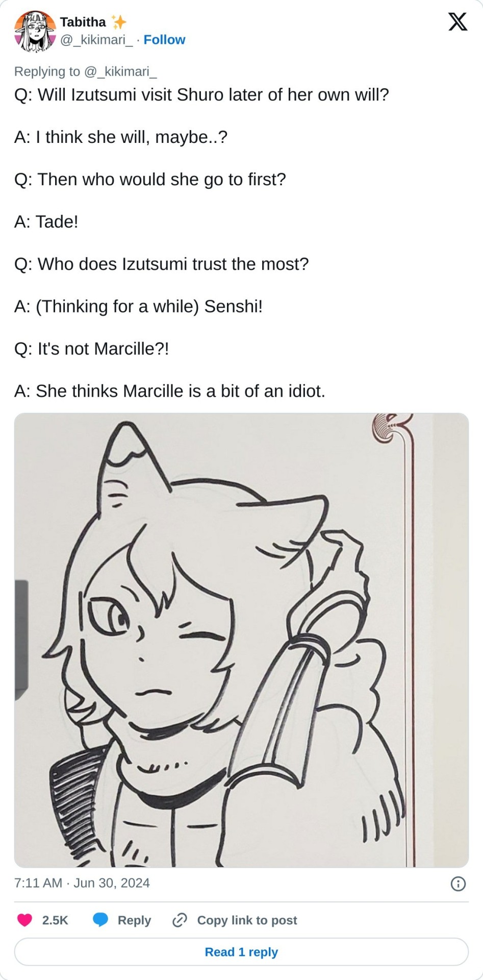Open the @_kikimari_ handle link
483x980 pixels.
click(97, 40)
